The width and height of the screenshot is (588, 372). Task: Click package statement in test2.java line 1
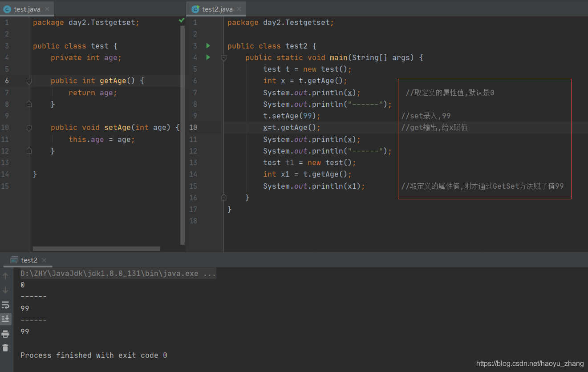pyautogui.click(x=280, y=22)
